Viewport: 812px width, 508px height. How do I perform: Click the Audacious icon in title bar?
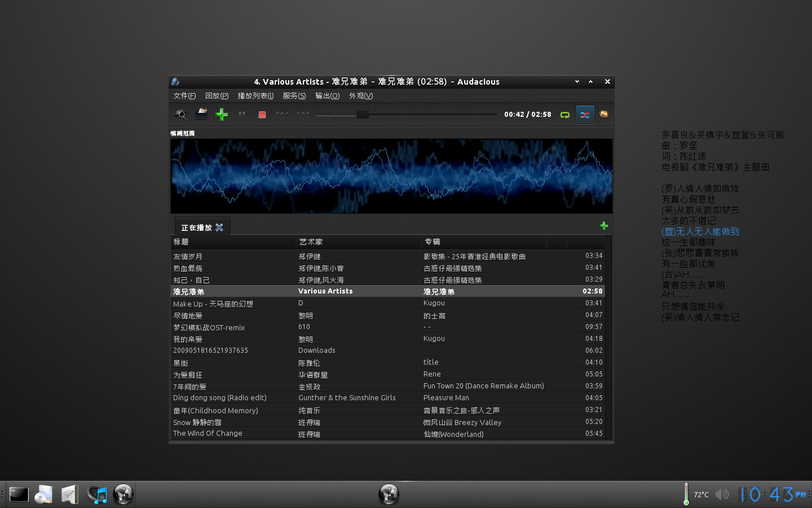[x=175, y=82]
